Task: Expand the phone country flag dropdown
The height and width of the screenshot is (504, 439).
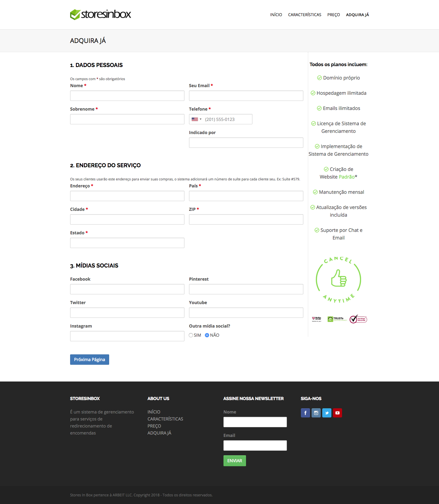Action: point(196,119)
